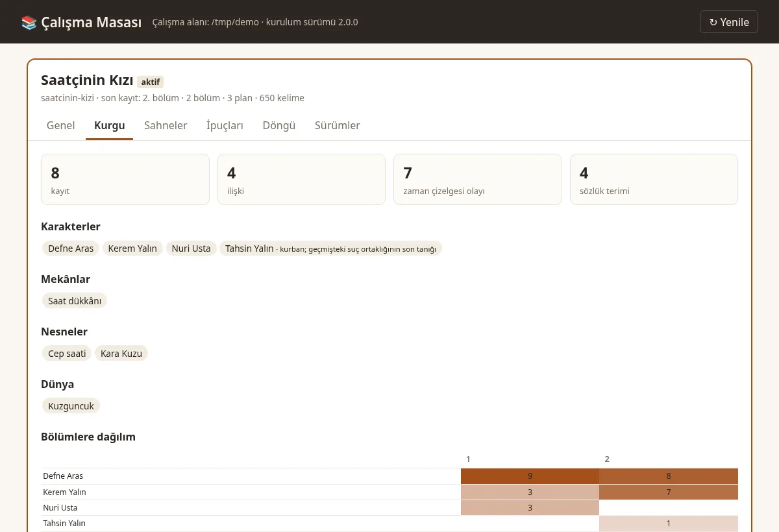Screen dimensions: 779x532
Task: Show the Sürümler tab
Action: point(338,125)
